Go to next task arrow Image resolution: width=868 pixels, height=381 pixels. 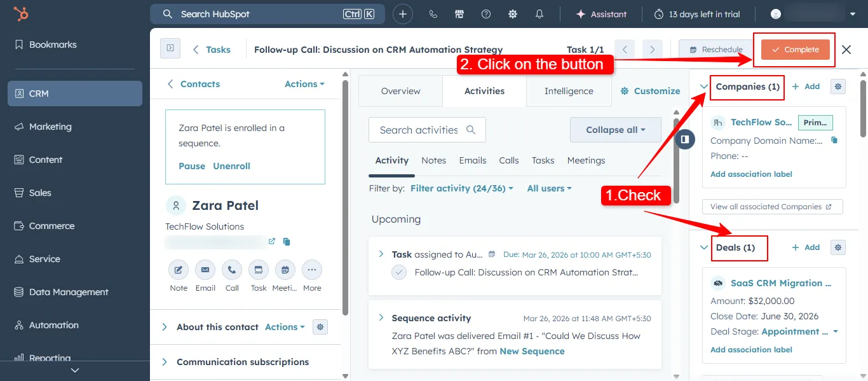[653, 50]
